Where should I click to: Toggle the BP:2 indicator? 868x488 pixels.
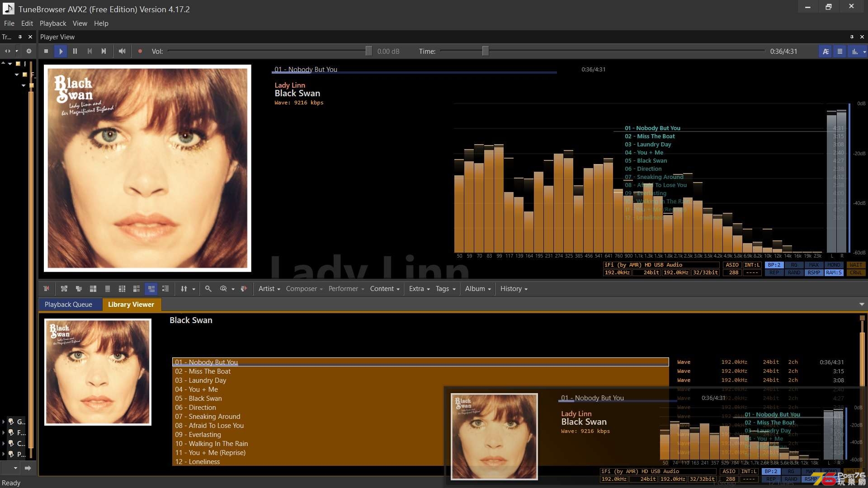tap(774, 265)
